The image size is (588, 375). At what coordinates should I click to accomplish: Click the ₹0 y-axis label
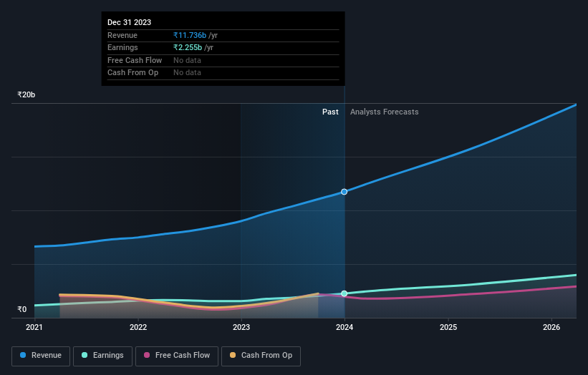coord(22,309)
